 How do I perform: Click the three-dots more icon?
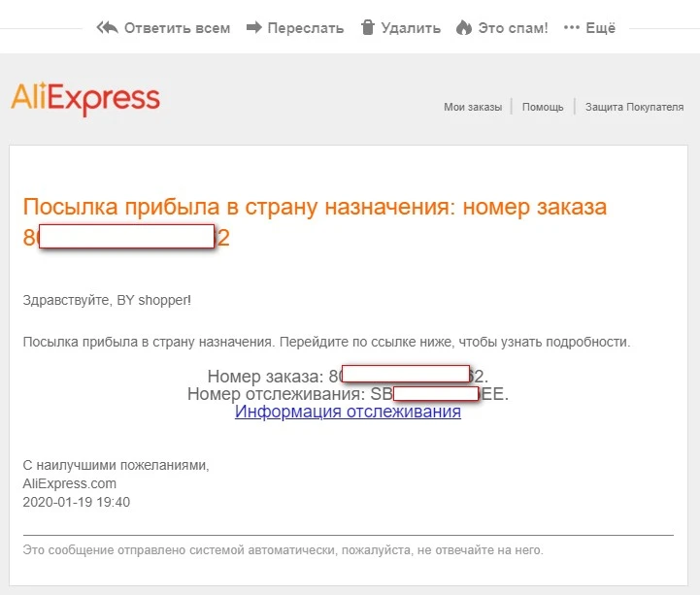(572, 28)
